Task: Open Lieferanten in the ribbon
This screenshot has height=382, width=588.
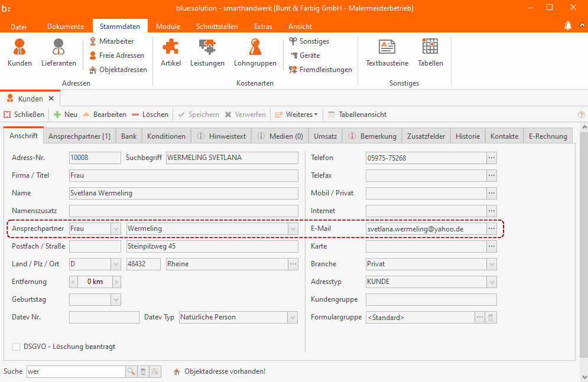Action: coord(59,53)
